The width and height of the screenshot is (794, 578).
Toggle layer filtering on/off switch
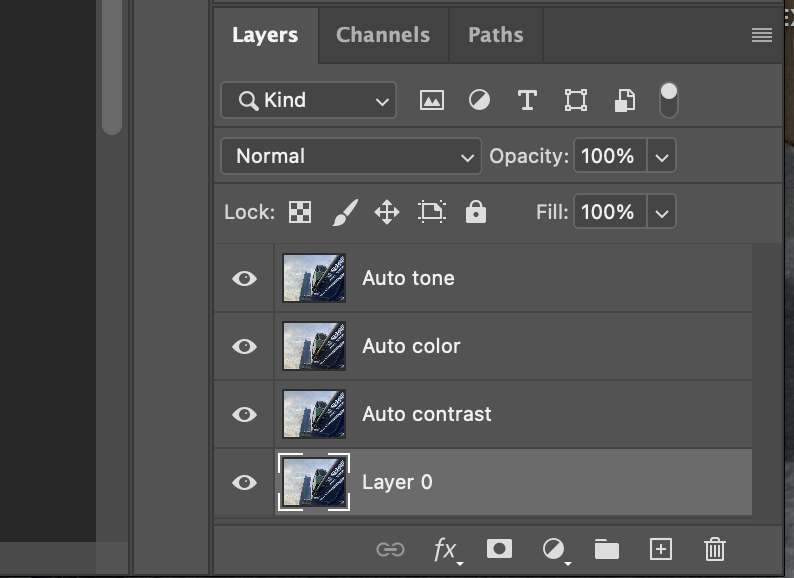(x=669, y=100)
